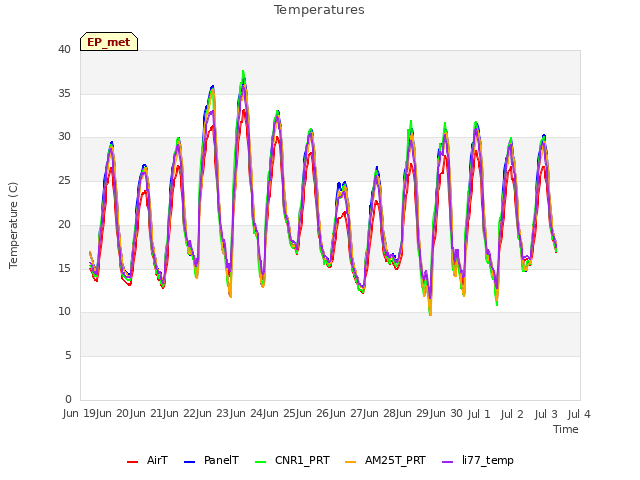This screenshot has height=480, width=640.
Task: Toggle the PanelT legend entry
Action: click(211, 460)
